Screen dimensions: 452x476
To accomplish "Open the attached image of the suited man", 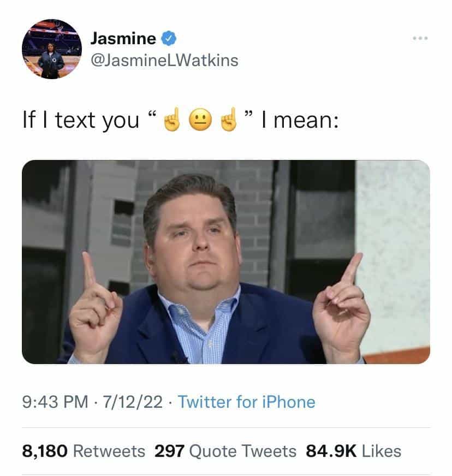I will pos(226,261).
